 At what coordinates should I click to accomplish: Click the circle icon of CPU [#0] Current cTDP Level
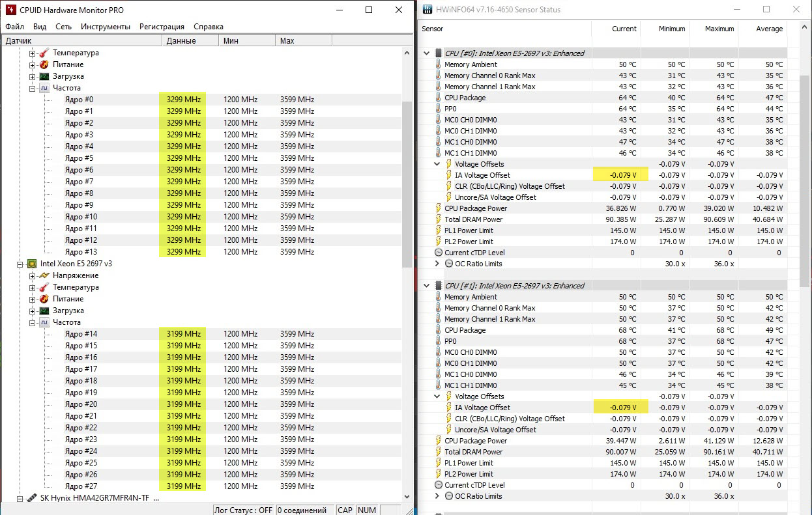pos(438,253)
